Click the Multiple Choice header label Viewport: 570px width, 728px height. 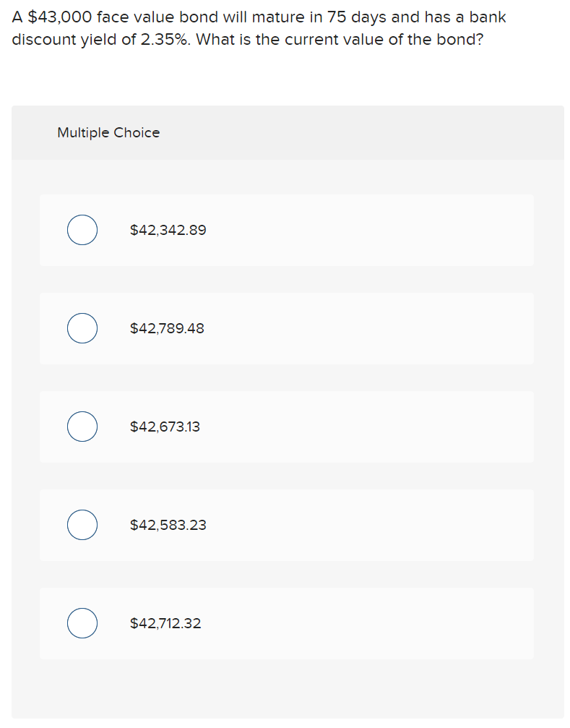[x=108, y=133]
